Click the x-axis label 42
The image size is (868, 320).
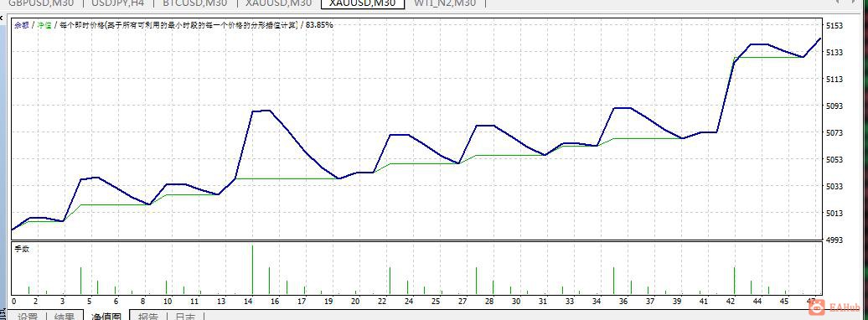(731, 302)
